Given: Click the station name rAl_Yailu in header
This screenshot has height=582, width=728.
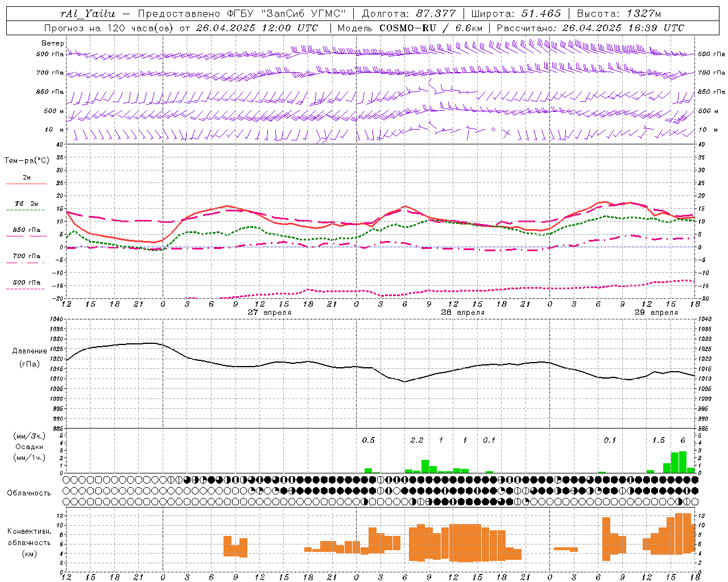Looking at the screenshot, I should (88, 14).
